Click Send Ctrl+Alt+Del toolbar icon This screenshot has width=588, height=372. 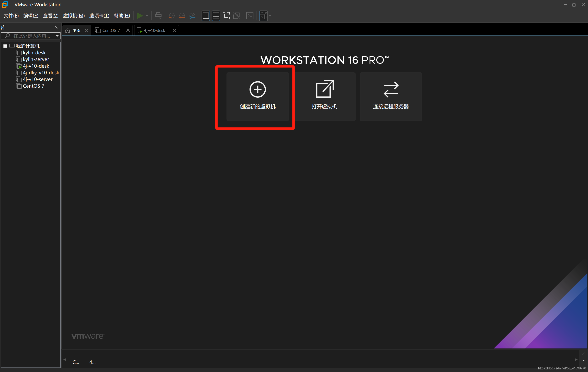(x=158, y=16)
